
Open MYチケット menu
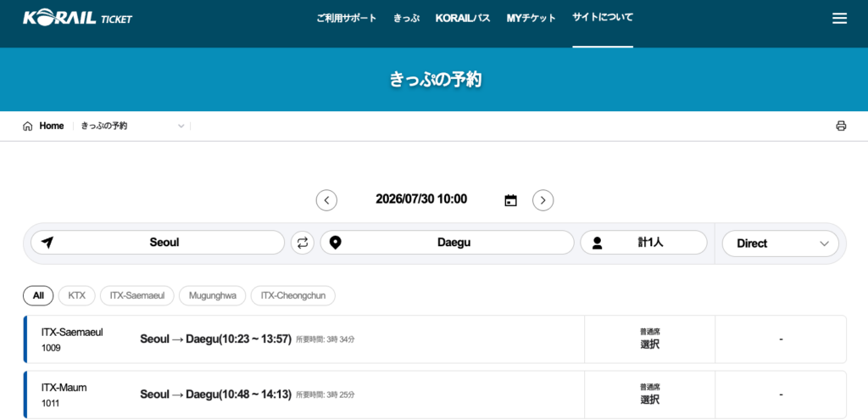tap(531, 18)
